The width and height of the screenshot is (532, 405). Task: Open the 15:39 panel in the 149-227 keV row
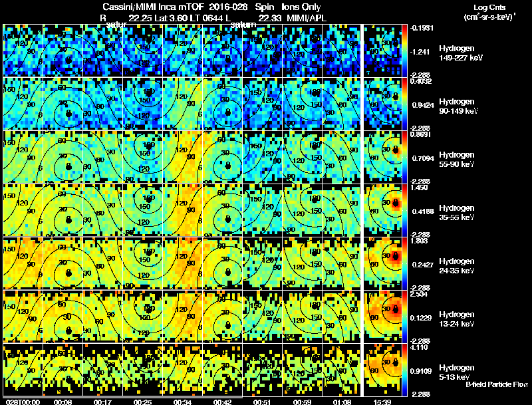pos(383,50)
